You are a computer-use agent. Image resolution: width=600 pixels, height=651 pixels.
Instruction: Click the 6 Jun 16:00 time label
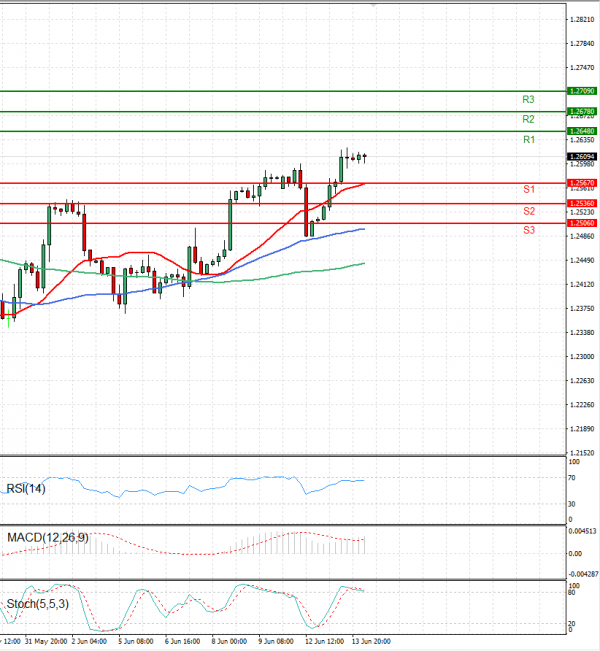tap(182, 641)
